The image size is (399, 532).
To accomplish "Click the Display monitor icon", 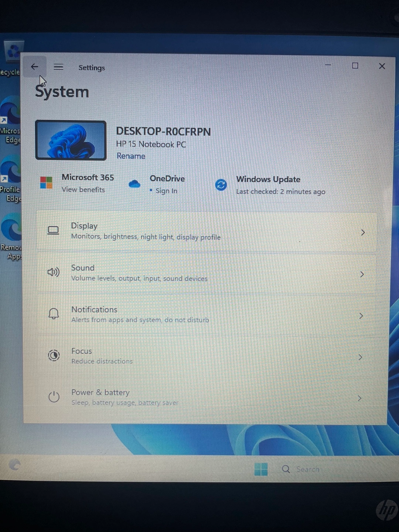I will [53, 231].
